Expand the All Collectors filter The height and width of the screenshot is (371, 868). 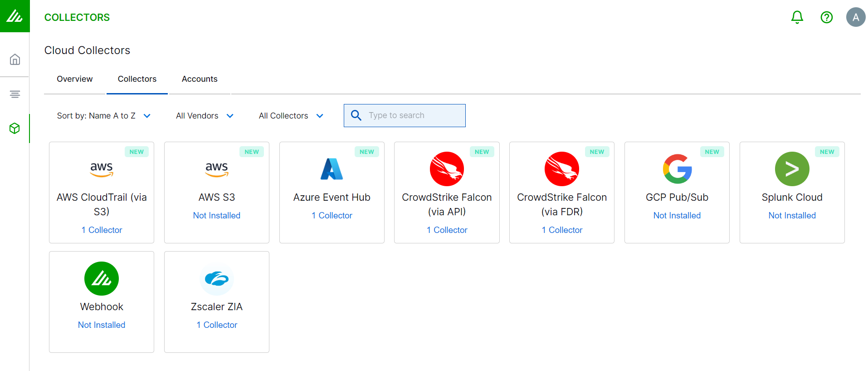click(291, 116)
